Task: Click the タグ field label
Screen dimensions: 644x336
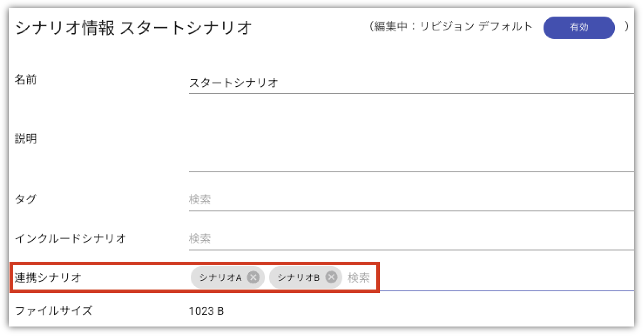Action: (x=26, y=199)
